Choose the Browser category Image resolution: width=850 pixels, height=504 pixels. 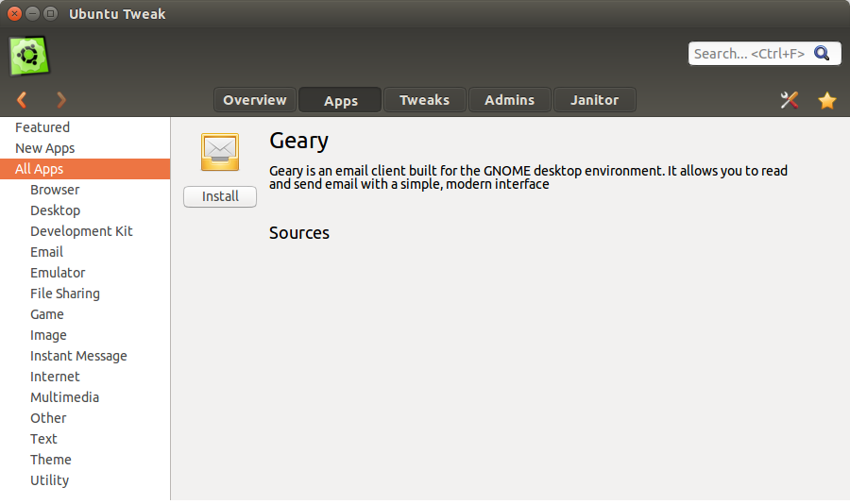point(85,190)
